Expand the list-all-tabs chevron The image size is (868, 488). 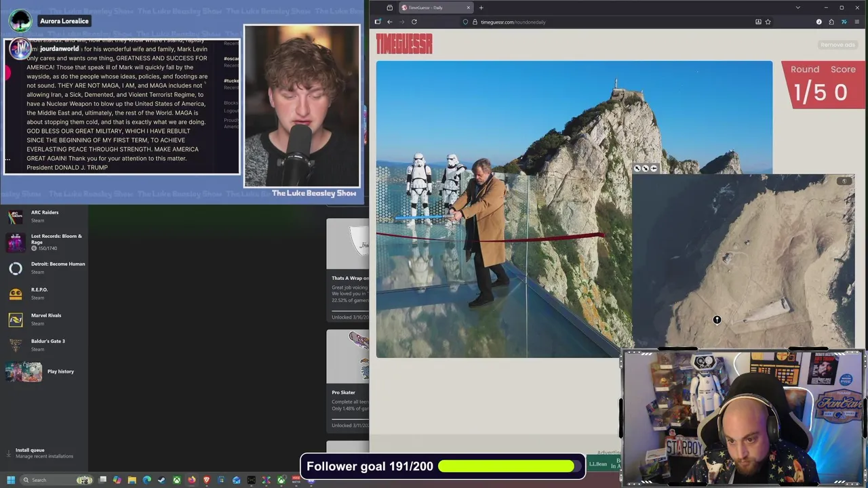pyautogui.click(x=797, y=7)
